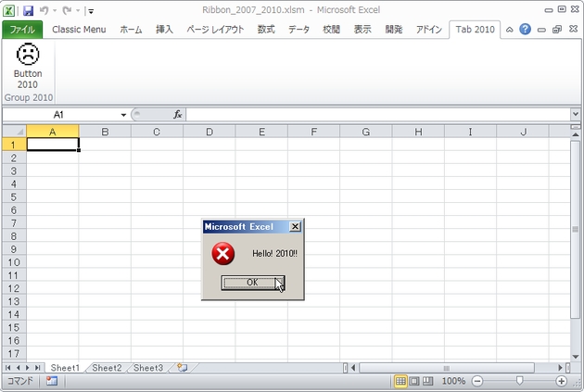Click the macro recording icon in status bar
The width and height of the screenshot is (584, 392).
click(x=52, y=381)
